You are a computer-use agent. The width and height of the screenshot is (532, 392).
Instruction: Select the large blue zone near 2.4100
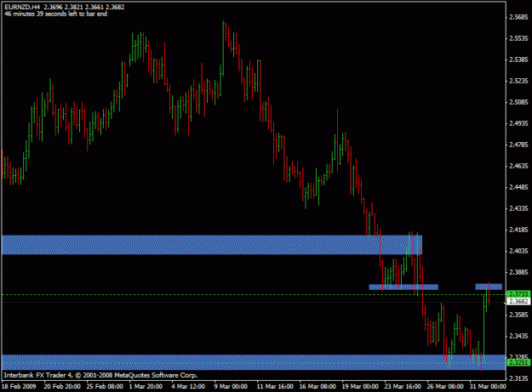click(x=212, y=245)
